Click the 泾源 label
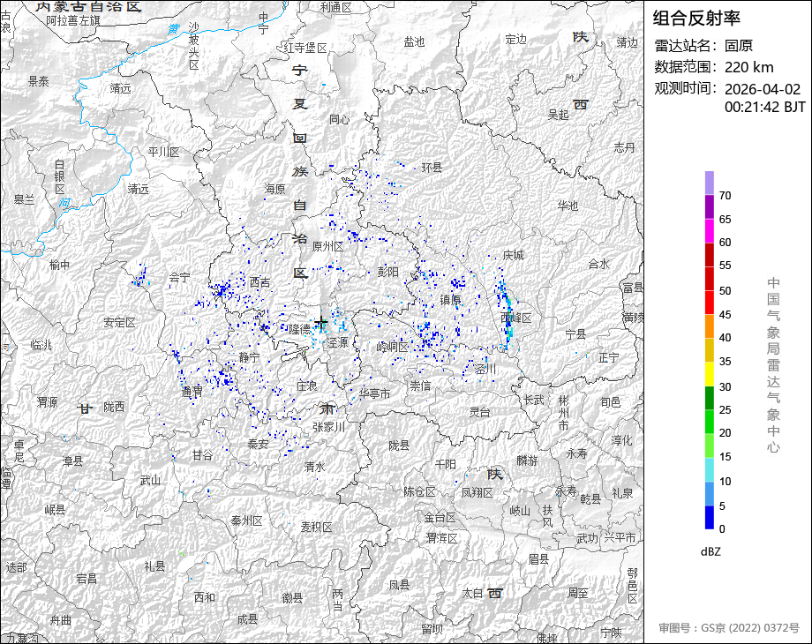 click(x=338, y=342)
